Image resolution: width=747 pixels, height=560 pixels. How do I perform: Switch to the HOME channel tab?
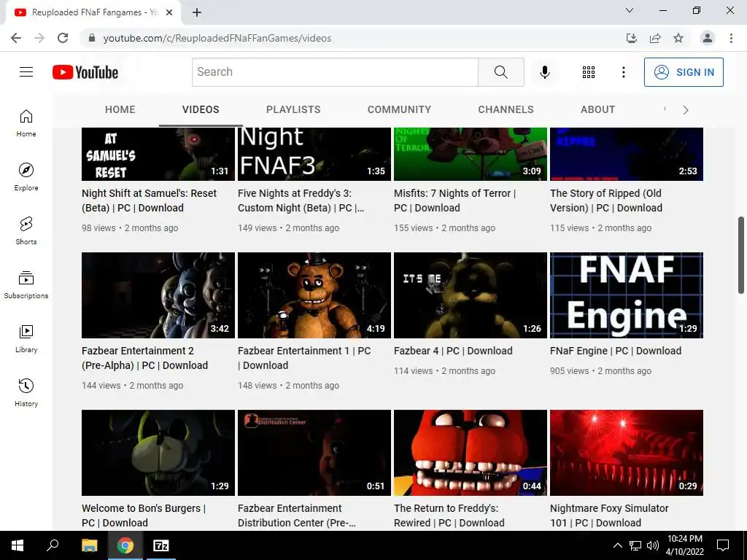120,109
